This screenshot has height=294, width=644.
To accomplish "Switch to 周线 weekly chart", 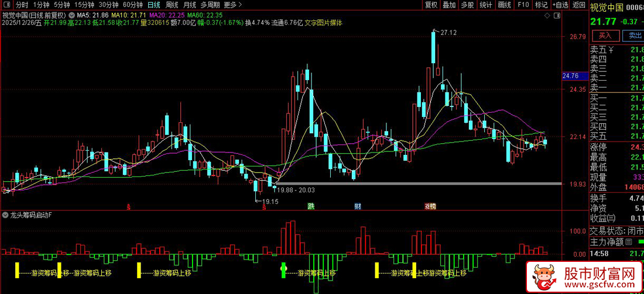I will pos(172,5).
